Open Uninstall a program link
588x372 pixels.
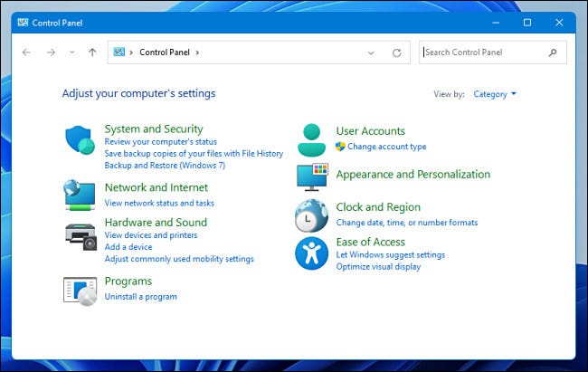pos(140,296)
